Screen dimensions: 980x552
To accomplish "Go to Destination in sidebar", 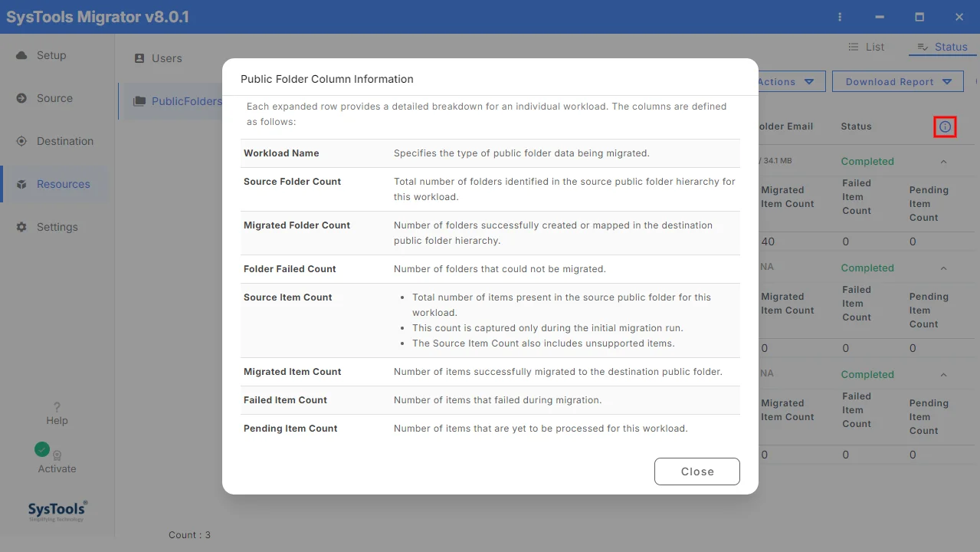I will [65, 141].
